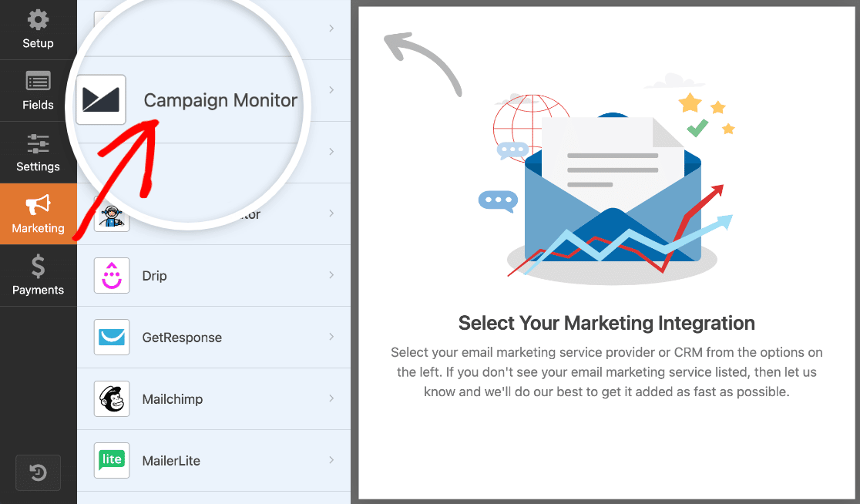Select the Drip smiley logo icon
860x504 pixels.
point(112,275)
